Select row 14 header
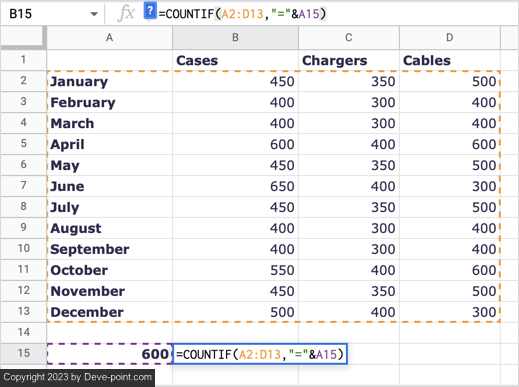519x387 pixels. tap(23, 332)
